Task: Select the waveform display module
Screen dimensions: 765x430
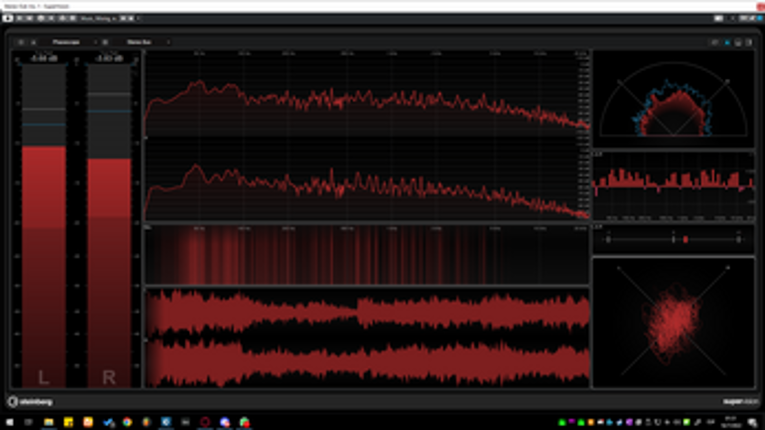Action: [367, 338]
